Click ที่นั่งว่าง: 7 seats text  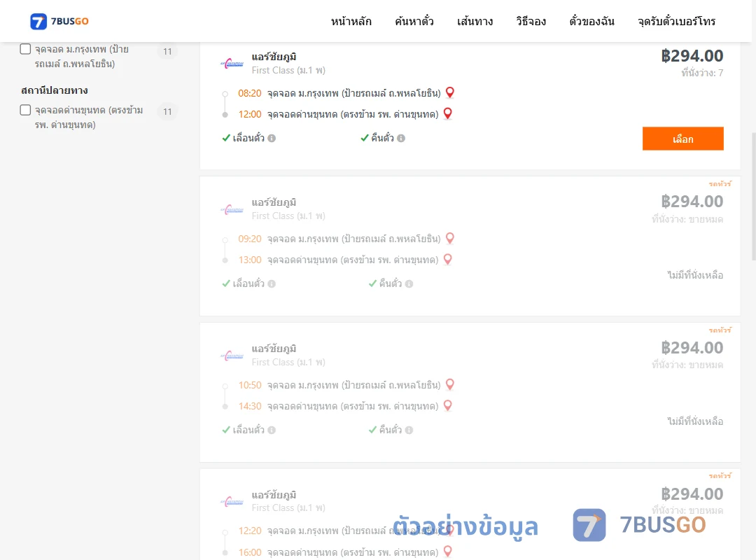pyautogui.click(x=702, y=73)
